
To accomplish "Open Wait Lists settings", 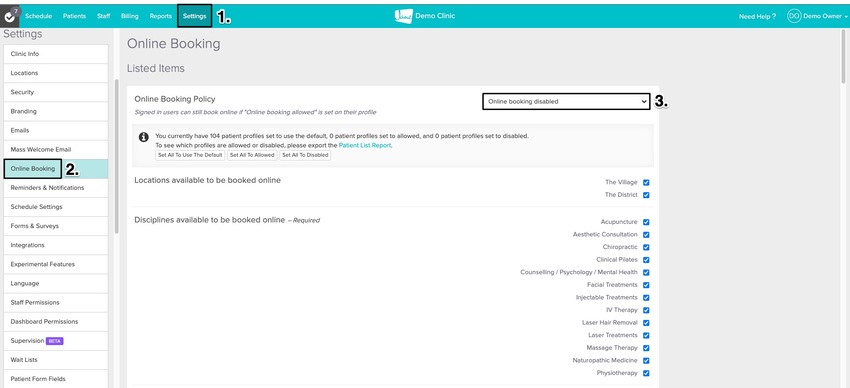I will pos(56,360).
